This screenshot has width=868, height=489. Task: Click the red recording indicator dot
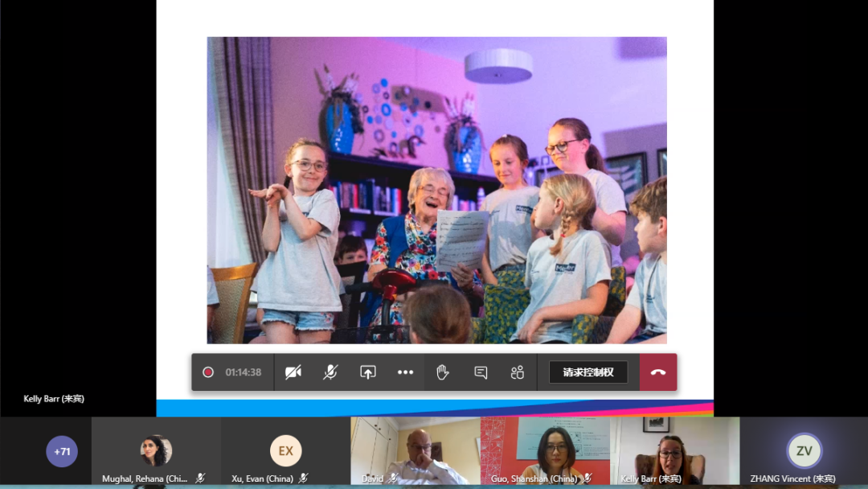point(208,372)
